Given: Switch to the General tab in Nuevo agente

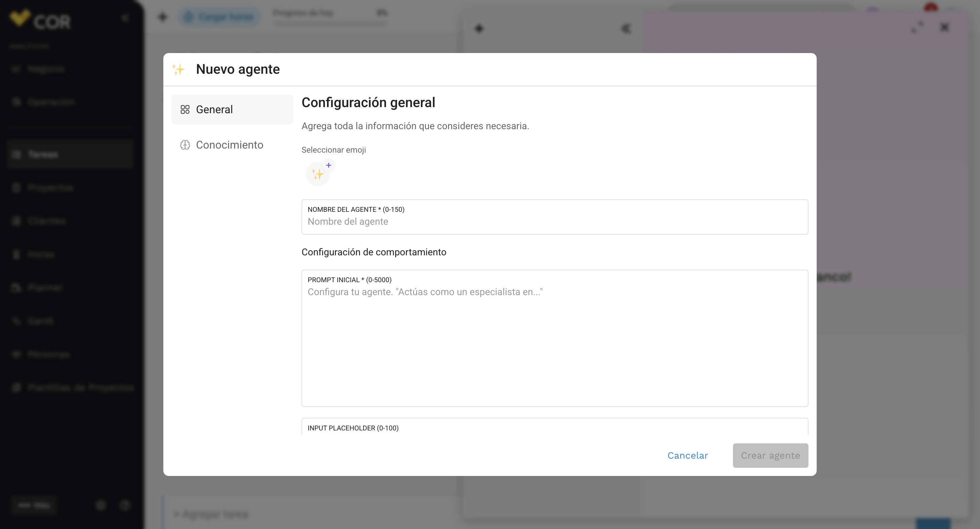Looking at the screenshot, I should 232,109.
